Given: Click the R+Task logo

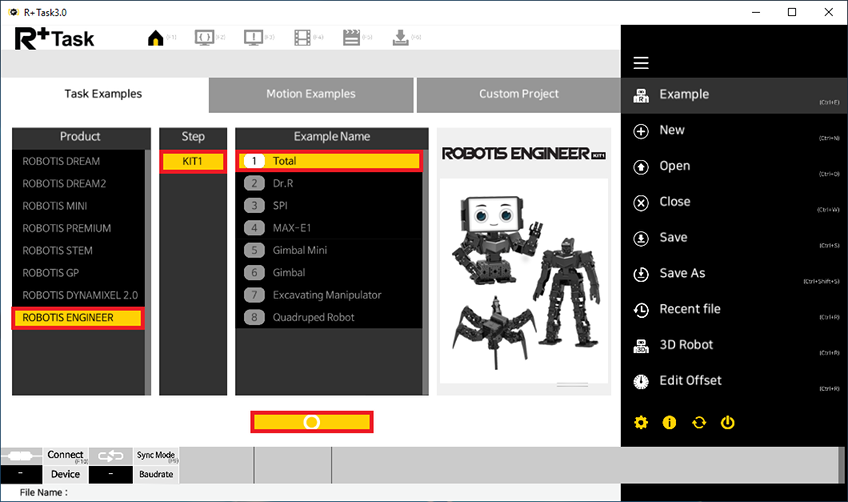Looking at the screenshot, I should click(55, 38).
